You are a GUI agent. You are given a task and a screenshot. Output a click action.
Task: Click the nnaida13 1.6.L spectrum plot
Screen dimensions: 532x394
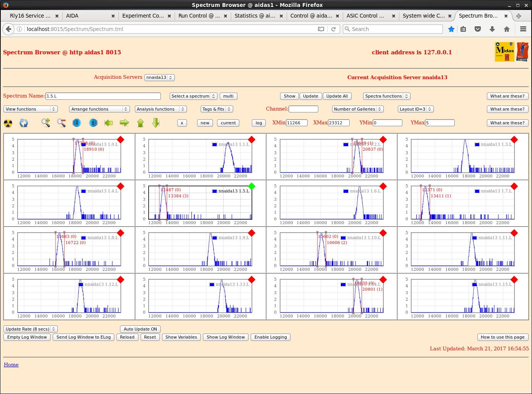pyautogui.click(x=331, y=202)
